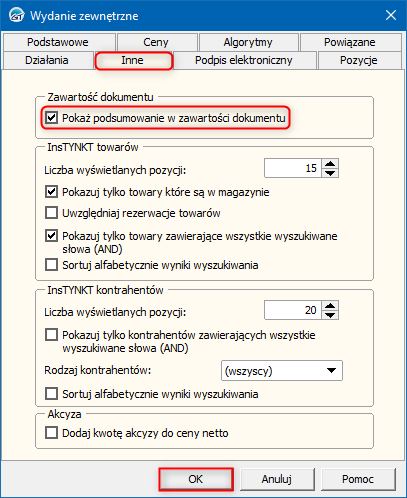Switch to the Ceny tab
This screenshot has height=498, width=407.
pyautogui.click(x=156, y=42)
